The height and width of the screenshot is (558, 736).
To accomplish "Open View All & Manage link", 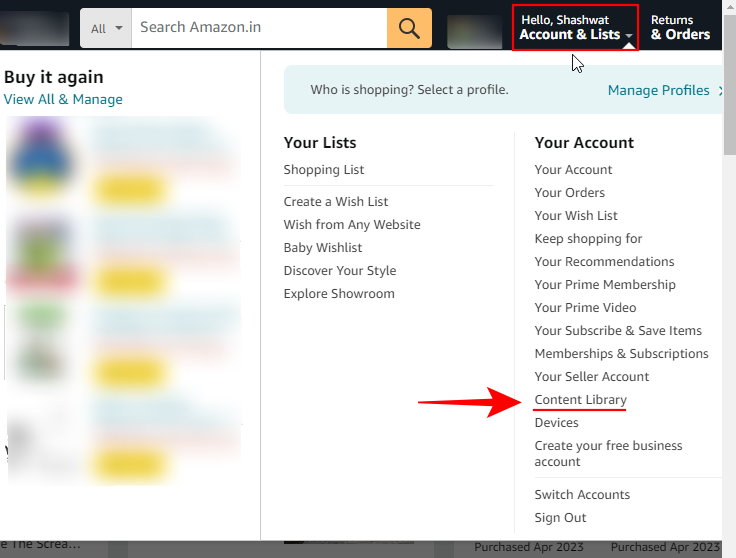I will [x=63, y=99].
